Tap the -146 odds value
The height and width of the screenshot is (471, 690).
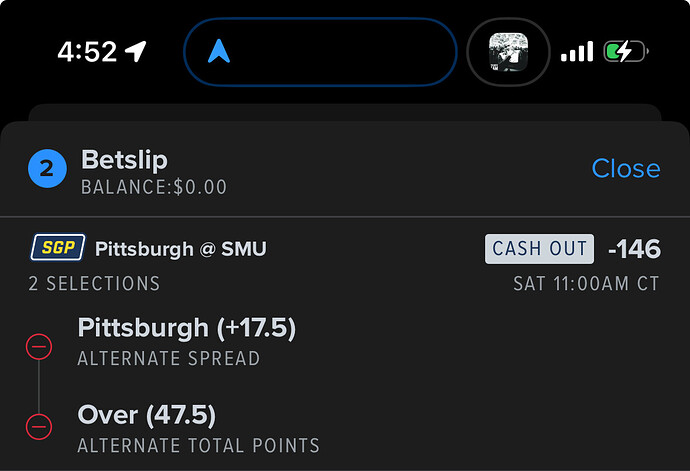(634, 249)
